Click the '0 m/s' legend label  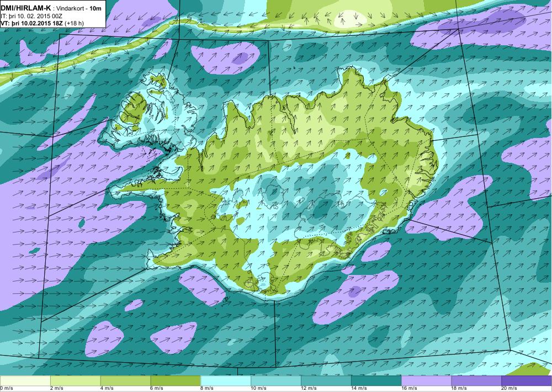point(6,389)
